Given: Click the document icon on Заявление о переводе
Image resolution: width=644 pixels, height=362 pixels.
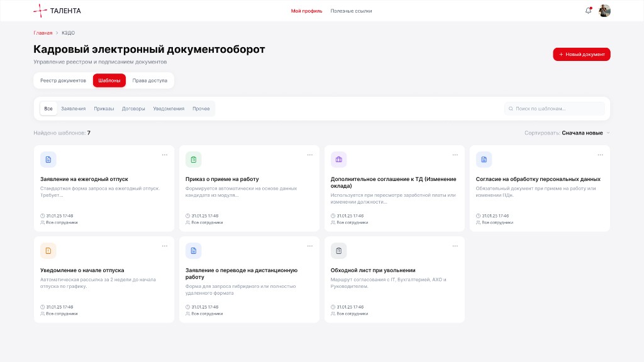Looking at the screenshot, I should (x=194, y=251).
